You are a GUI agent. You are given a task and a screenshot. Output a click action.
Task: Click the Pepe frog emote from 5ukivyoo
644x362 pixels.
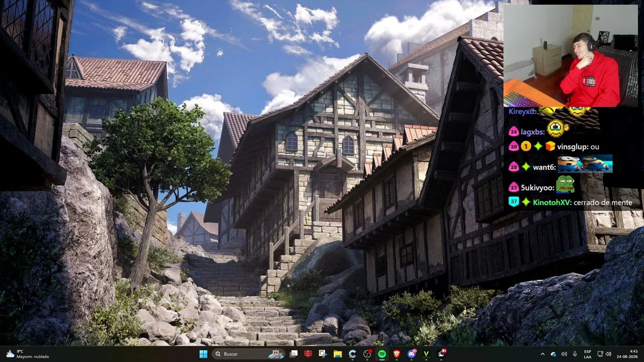tap(565, 185)
